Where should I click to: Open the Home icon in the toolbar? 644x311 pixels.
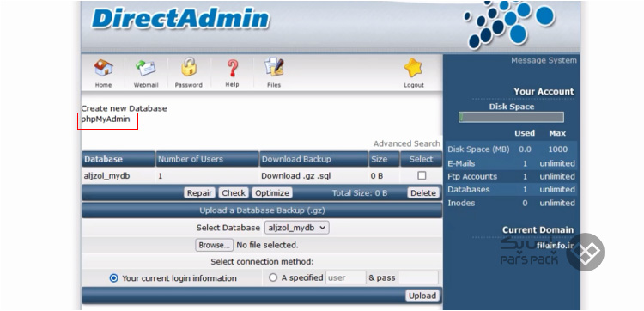[103, 68]
